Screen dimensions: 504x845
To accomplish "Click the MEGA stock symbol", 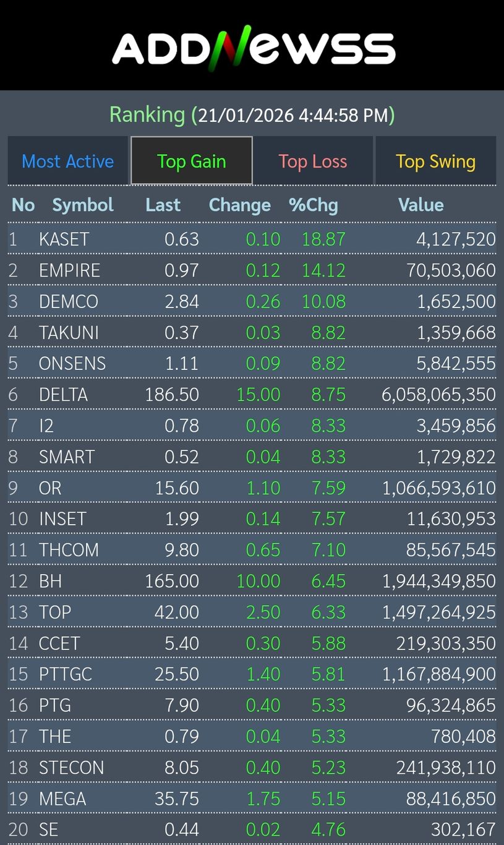I will click(62, 799).
